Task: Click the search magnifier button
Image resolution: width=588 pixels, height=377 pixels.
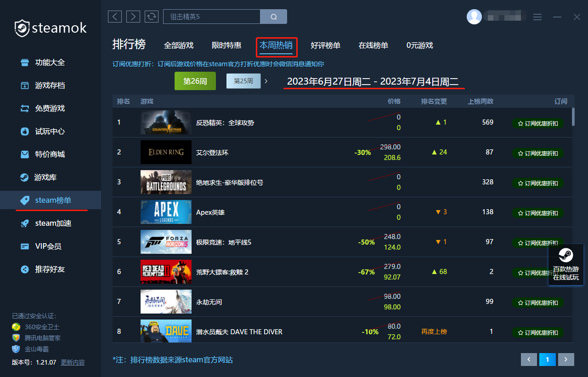Action: pos(274,17)
